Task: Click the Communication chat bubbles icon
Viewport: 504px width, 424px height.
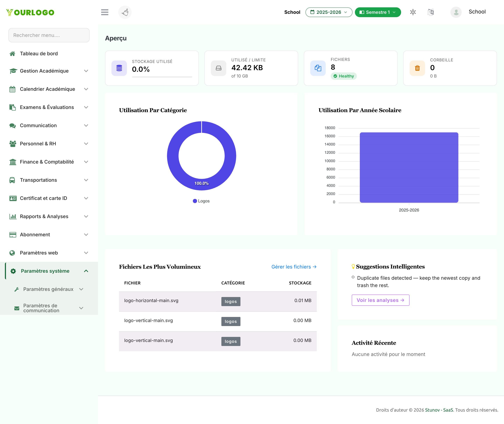Action: click(x=13, y=125)
